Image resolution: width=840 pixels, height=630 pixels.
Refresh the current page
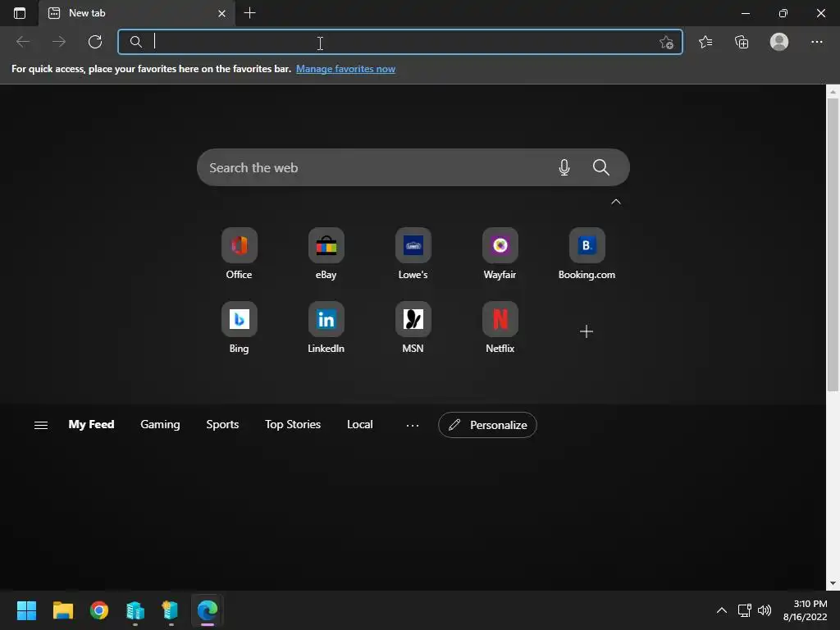[95, 42]
